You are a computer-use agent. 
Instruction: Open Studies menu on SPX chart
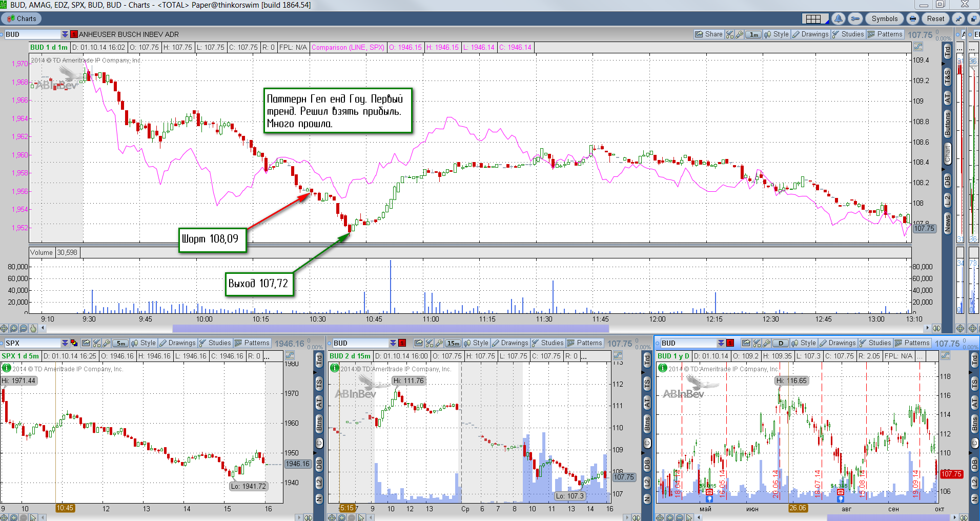[215, 343]
